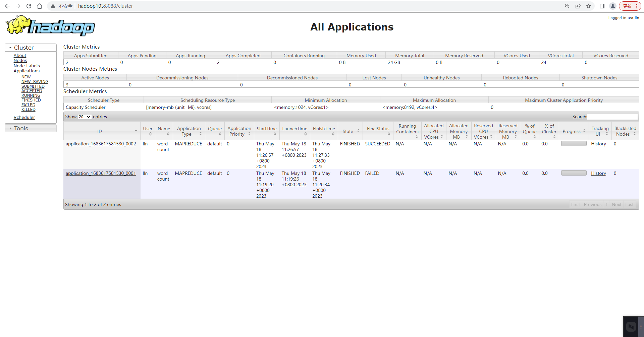
Task: Sort table by Blacklisted Nodes column
Action: (x=625, y=131)
